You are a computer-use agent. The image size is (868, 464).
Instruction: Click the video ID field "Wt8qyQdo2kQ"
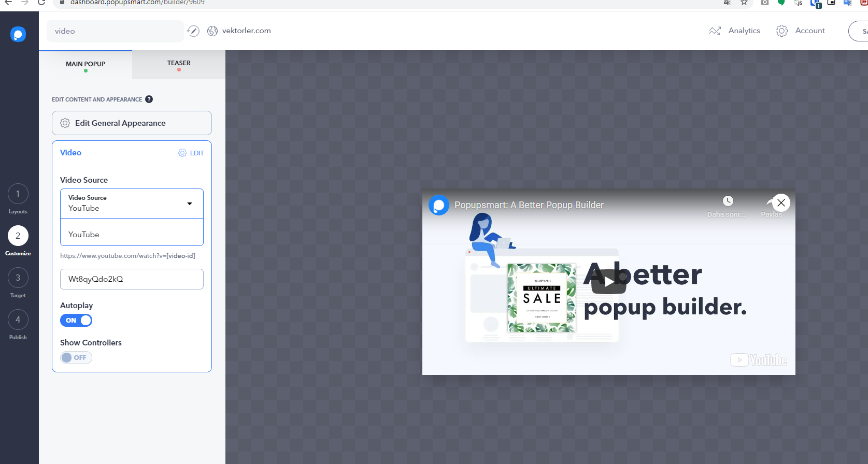coord(132,279)
